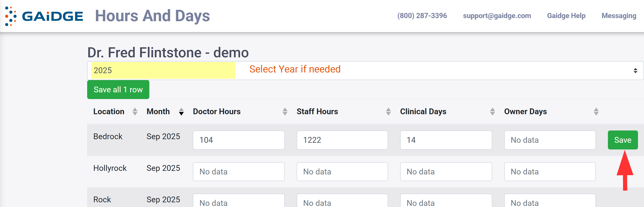This screenshot has width=644, height=207.
Task: Open Gaidge Help link
Action: pyautogui.click(x=566, y=16)
